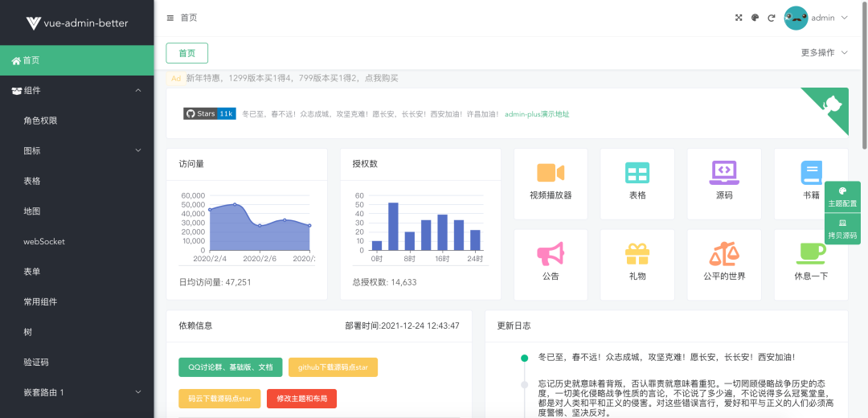Click 50,000 peak point on 访问量 chart

[x=235, y=204]
